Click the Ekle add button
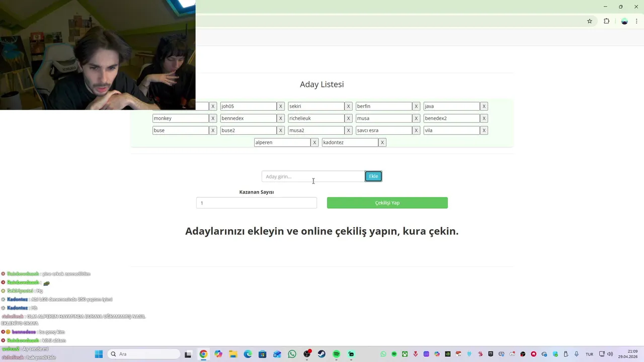Image resolution: width=644 pixels, height=362 pixels. pos(373,176)
